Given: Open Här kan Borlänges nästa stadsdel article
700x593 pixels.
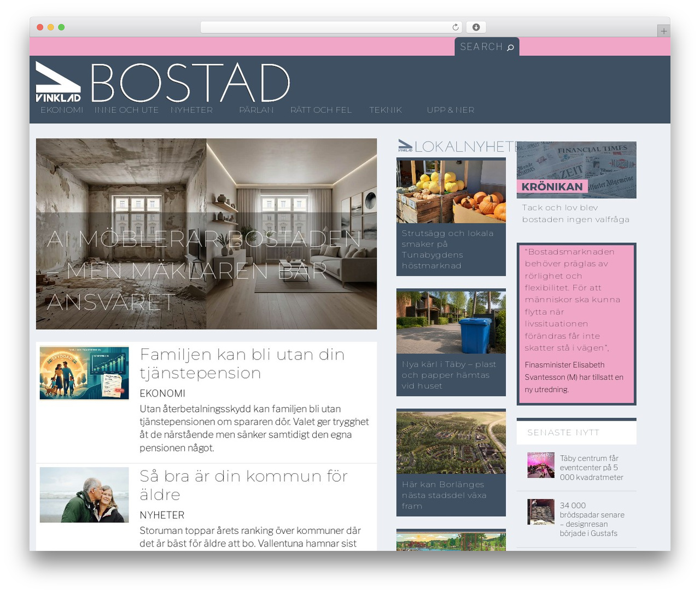Looking at the screenshot, I should tap(444, 495).
